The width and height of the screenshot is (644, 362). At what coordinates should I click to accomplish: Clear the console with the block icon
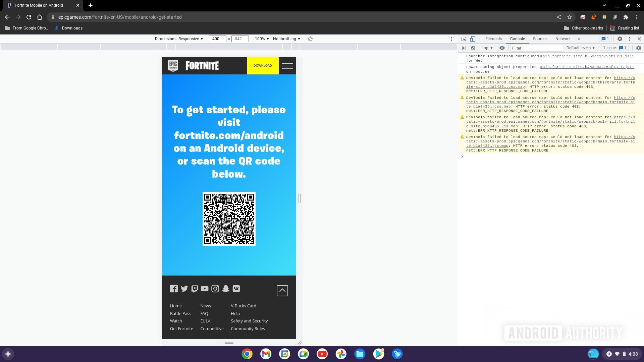coord(473,48)
